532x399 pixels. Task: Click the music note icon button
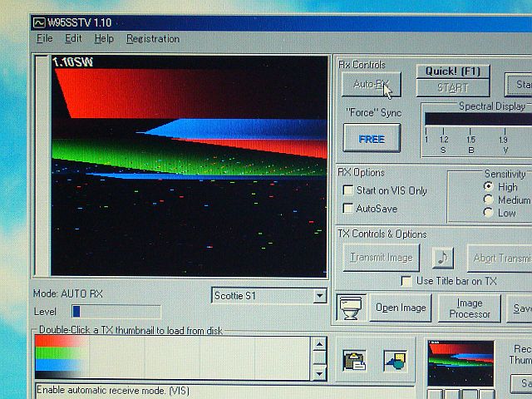click(443, 258)
